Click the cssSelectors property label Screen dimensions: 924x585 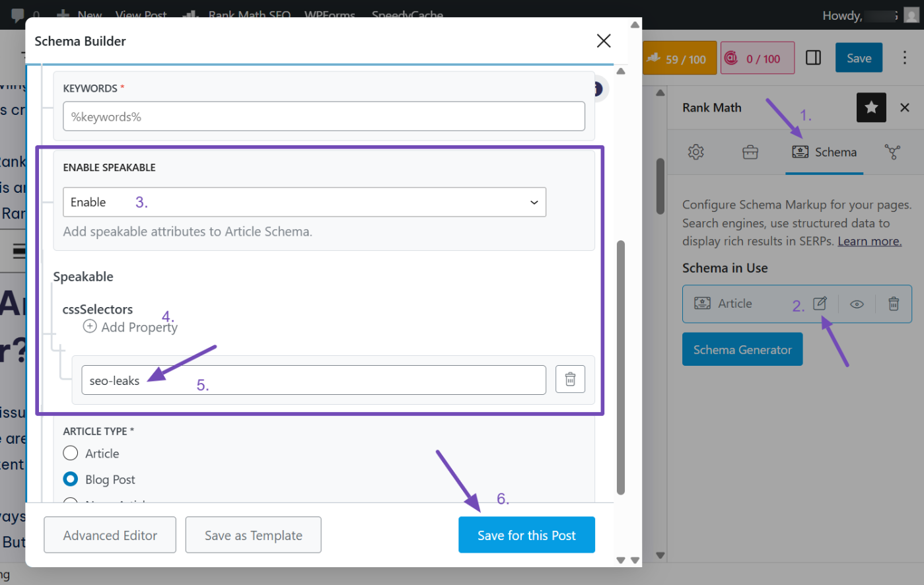(98, 309)
